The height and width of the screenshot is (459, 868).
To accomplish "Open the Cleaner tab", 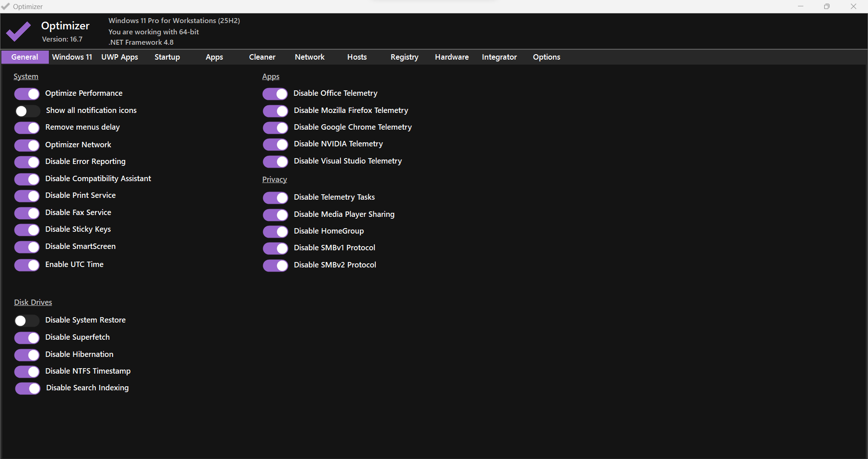I will [262, 57].
